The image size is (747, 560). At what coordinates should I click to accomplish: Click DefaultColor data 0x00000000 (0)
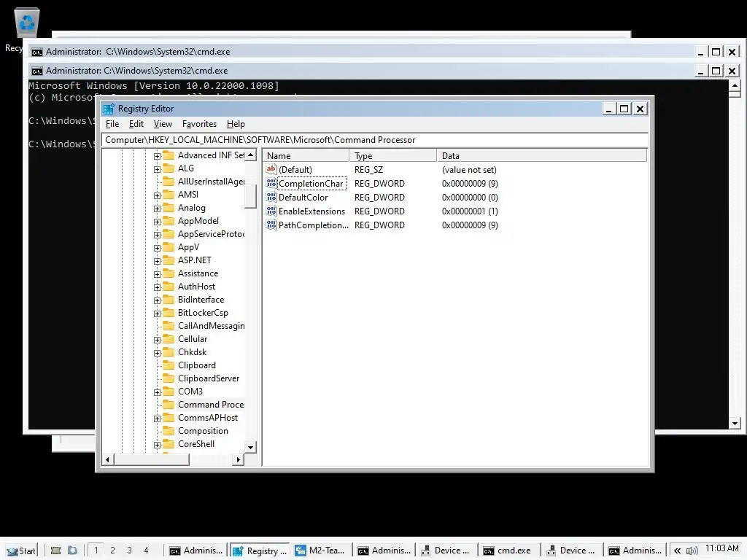point(470,197)
